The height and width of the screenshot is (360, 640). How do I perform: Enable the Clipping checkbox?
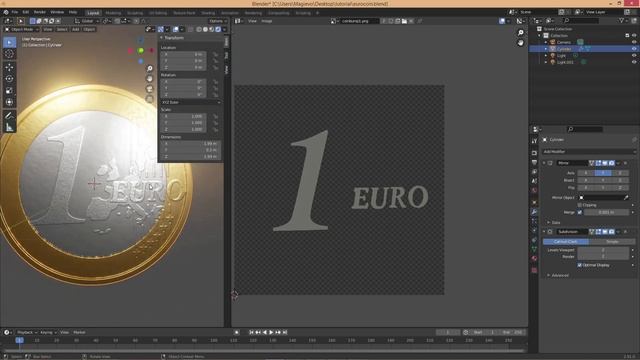click(x=580, y=205)
